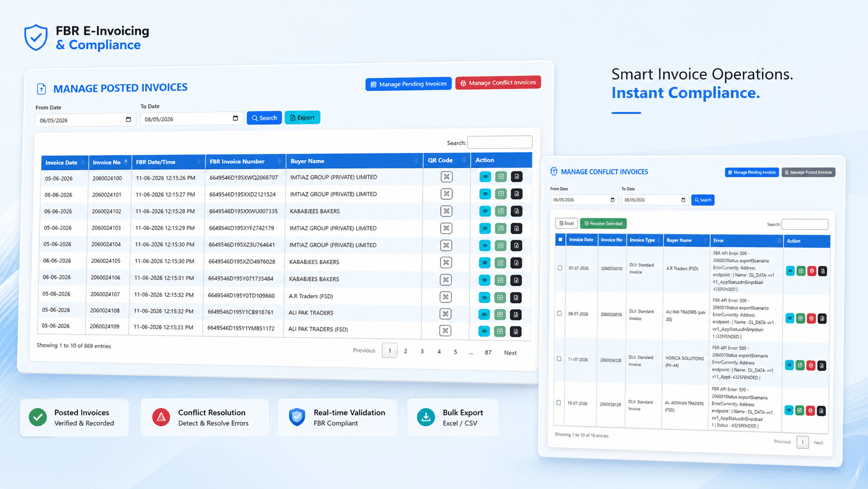Open black document icon for conflict invoice 2060026016

click(x=822, y=319)
